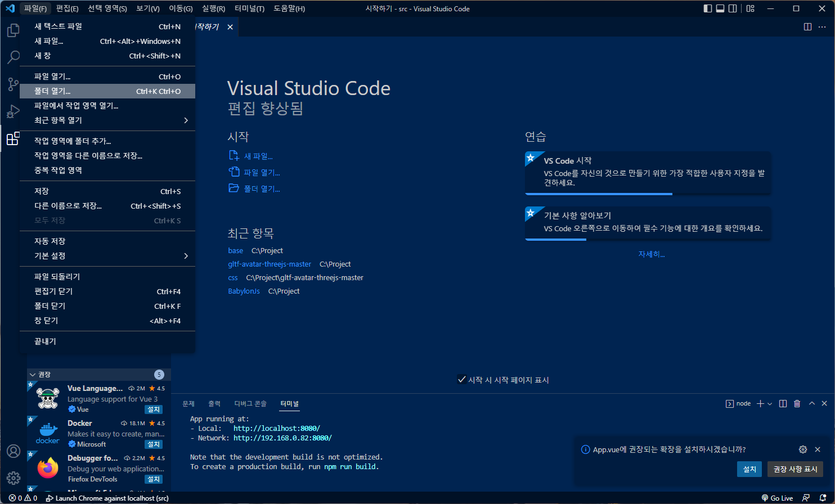The width and height of the screenshot is (835, 504).
Task: Switch to the 출력 panel tab
Action: [x=214, y=404]
